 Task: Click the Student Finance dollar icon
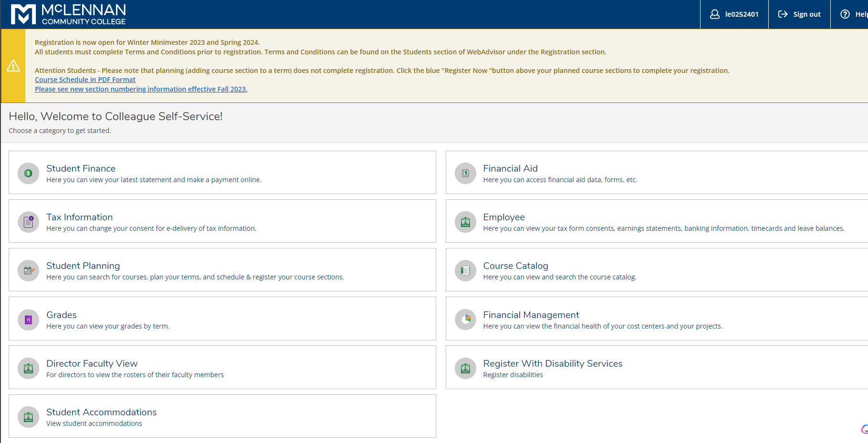coord(28,173)
